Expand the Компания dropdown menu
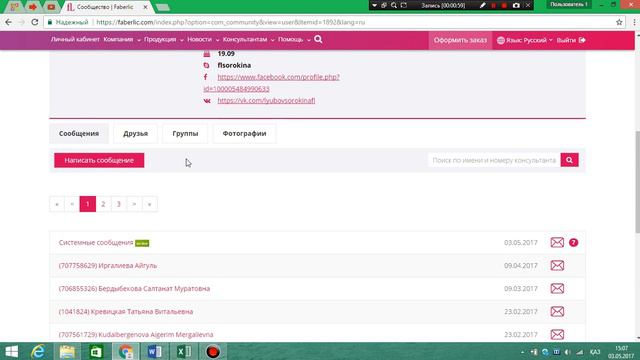This screenshot has width=640, height=360. click(122, 40)
